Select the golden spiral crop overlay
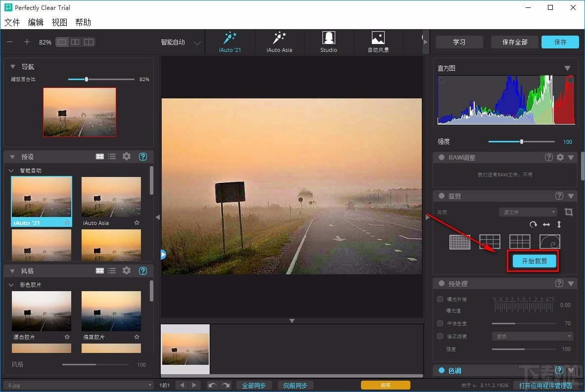The width and height of the screenshot is (585, 392). tap(549, 242)
